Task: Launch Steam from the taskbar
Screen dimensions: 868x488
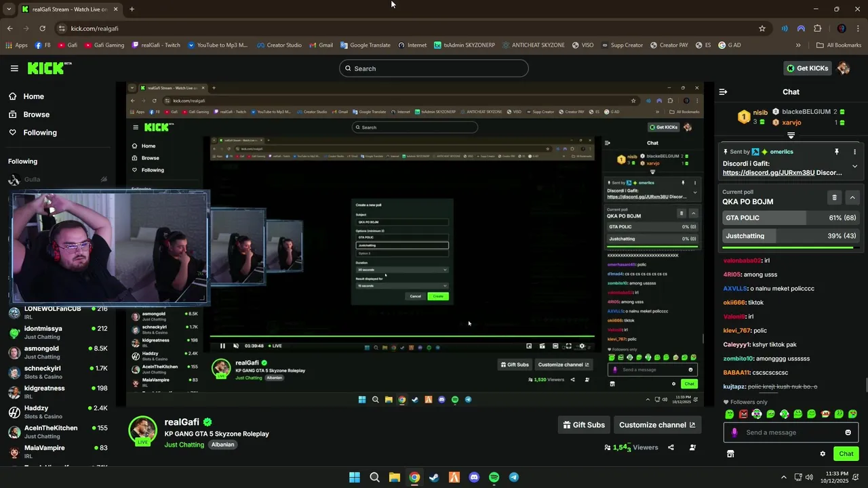Action: pos(434,477)
